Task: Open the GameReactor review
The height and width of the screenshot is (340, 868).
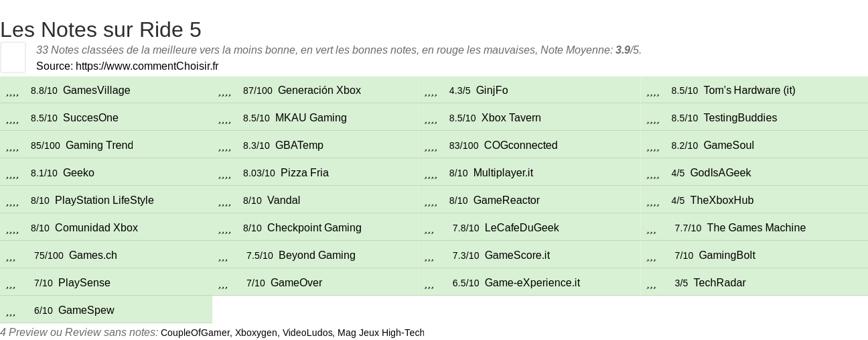Action: pos(506,201)
